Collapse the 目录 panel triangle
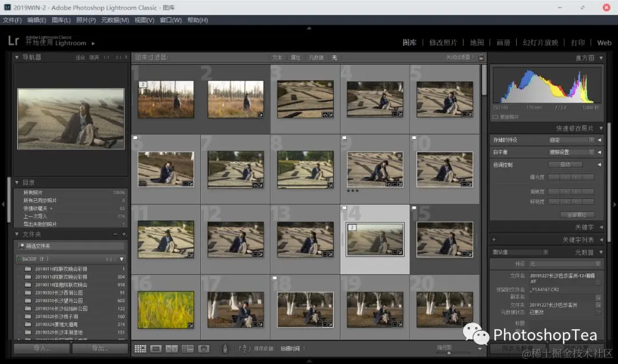Image resolution: width=618 pixels, height=364 pixels. click(x=17, y=183)
